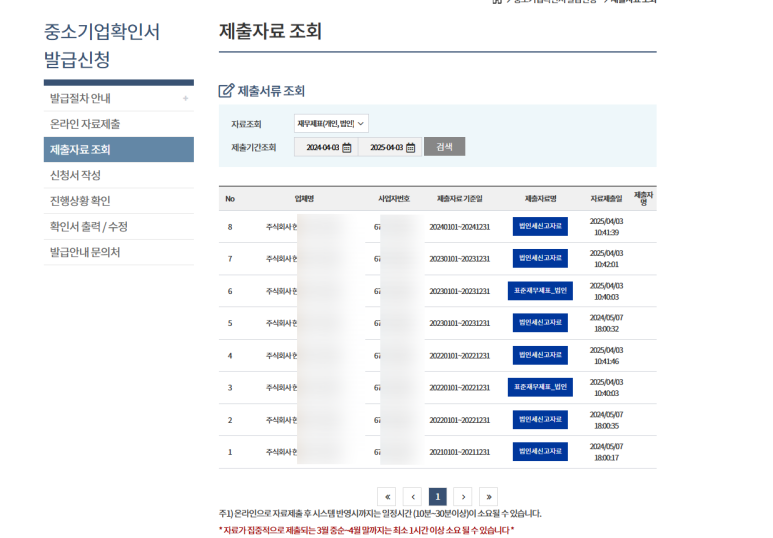The width and height of the screenshot is (773, 538).
Task: Select start date field 2024-04-03
Action: coord(326,147)
